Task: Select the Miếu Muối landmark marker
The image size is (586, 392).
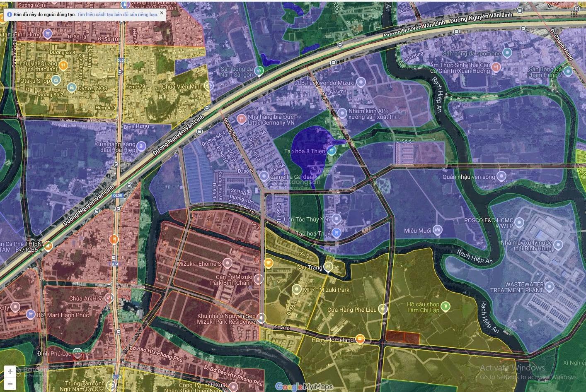Action: (x=437, y=230)
